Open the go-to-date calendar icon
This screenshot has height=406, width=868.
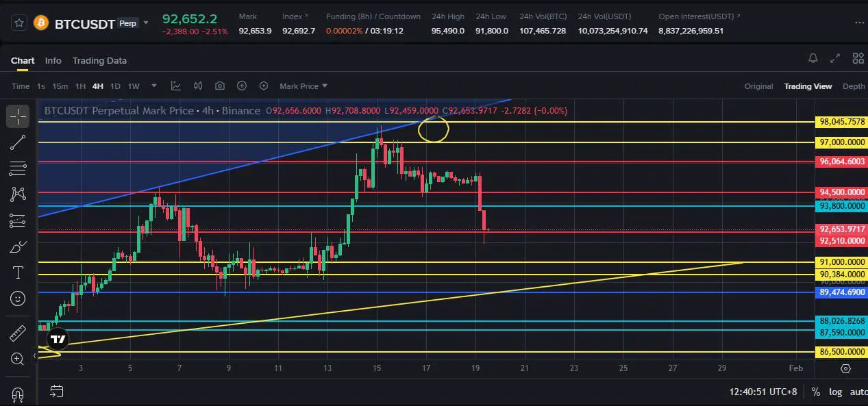pos(57,392)
